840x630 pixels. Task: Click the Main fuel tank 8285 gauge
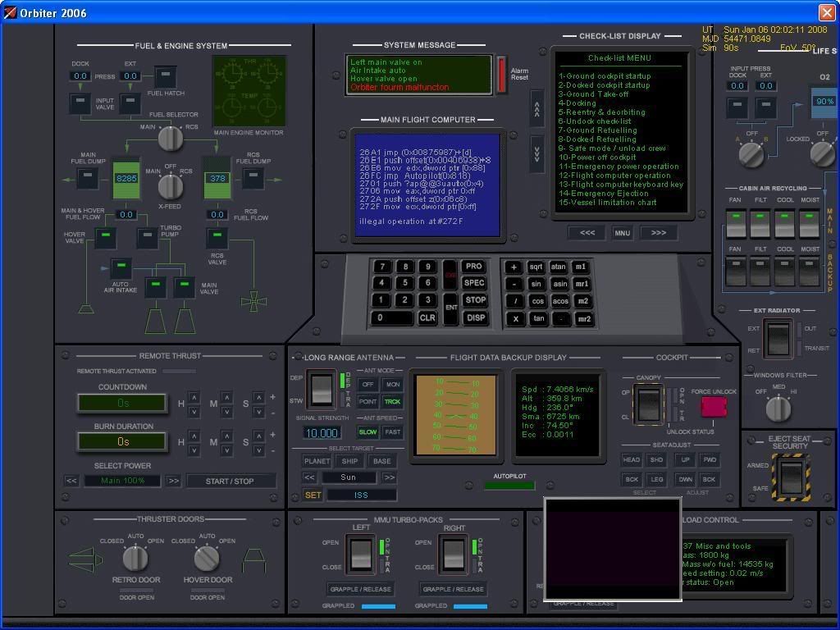coord(126,178)
